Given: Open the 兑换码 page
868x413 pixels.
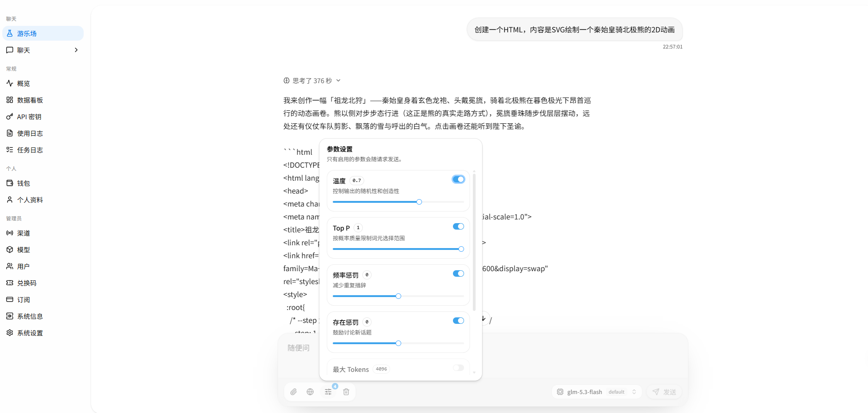Looking at the screenshot, I should tap(43, 283).
